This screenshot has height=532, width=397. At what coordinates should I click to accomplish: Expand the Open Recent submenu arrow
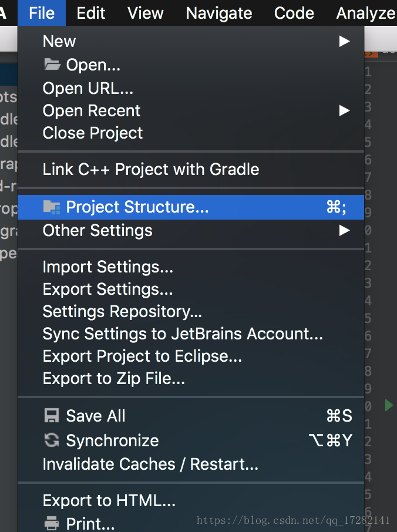pyautogui.click(x=344, y=110)
